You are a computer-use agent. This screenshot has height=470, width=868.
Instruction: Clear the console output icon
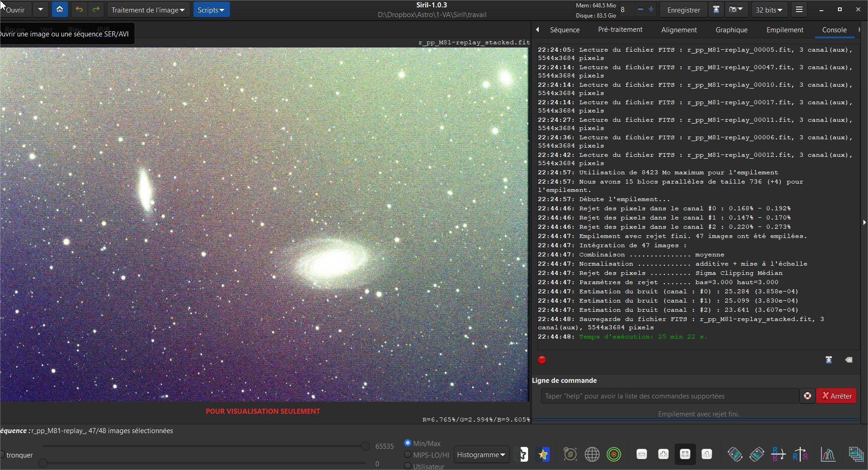tap(849, 360)
